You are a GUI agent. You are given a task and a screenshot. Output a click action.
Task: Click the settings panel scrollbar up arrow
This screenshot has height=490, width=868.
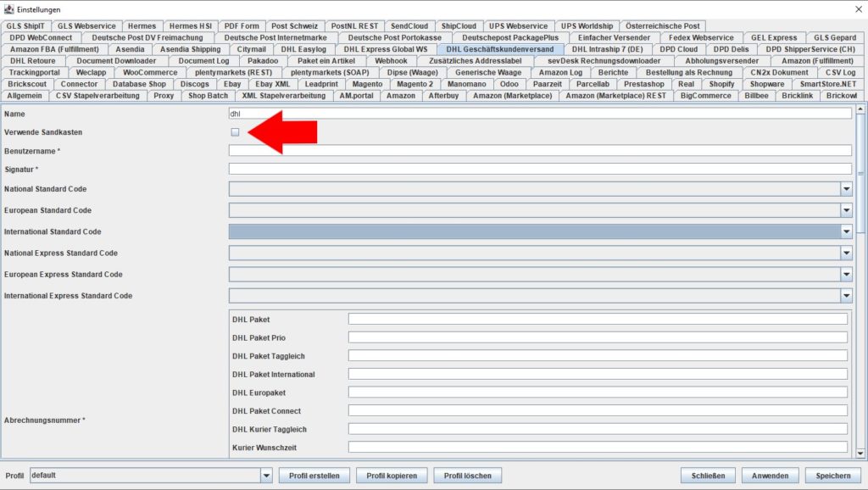tap(860, 109)
